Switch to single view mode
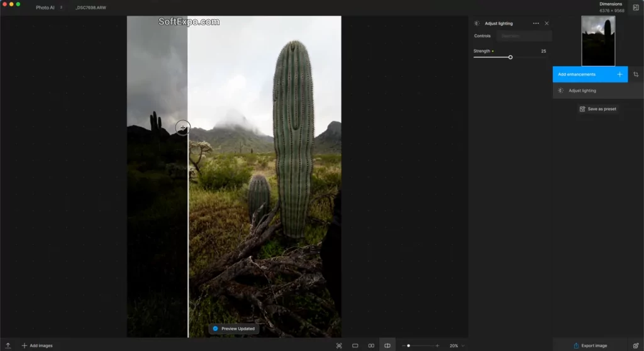The image size is (644, 351). pyautogui.click(x=355, y=346)
